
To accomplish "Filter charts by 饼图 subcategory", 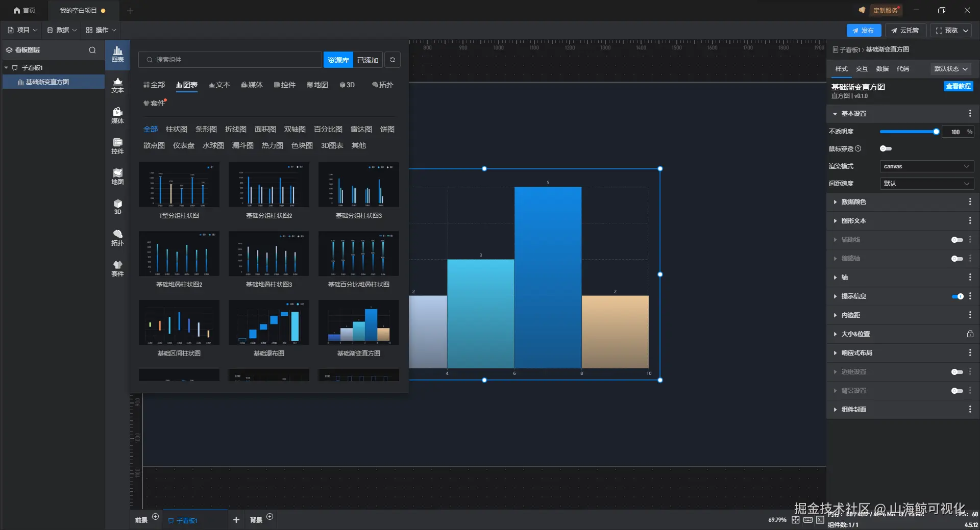I will tap(387, 129).
